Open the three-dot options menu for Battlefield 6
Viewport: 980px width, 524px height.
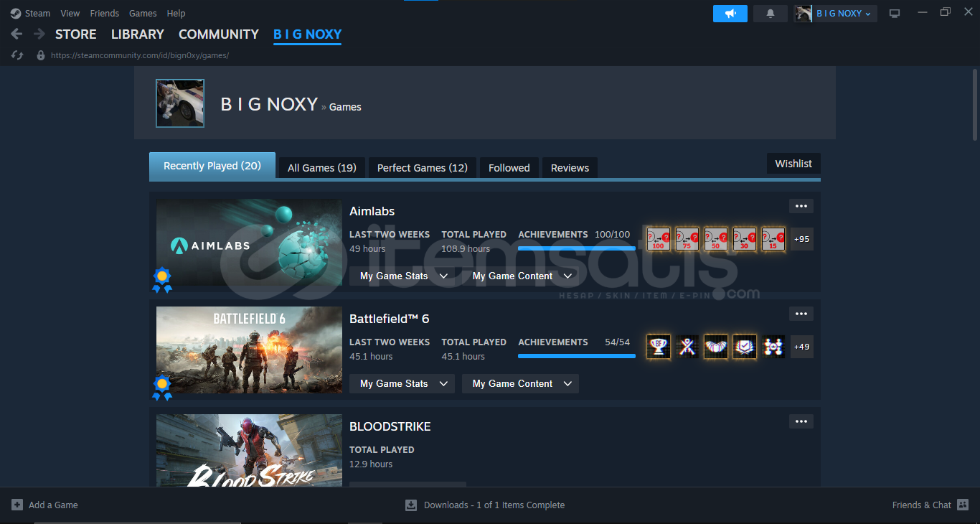(801, 314)
